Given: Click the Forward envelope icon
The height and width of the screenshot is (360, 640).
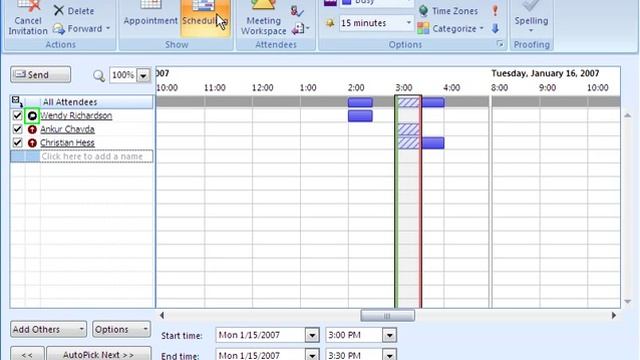Looking at the screenshot, I should 59,29.
